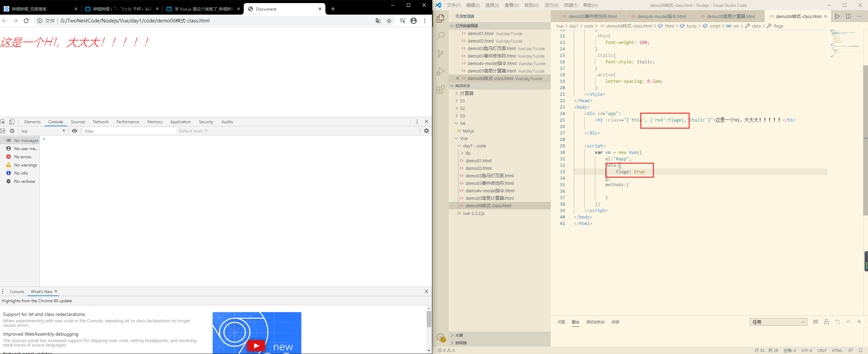Image resolution: width=868 pixels, height=354 pixels.
Task: Open DevTools console settings gear
Action: [x=427, y=131]
